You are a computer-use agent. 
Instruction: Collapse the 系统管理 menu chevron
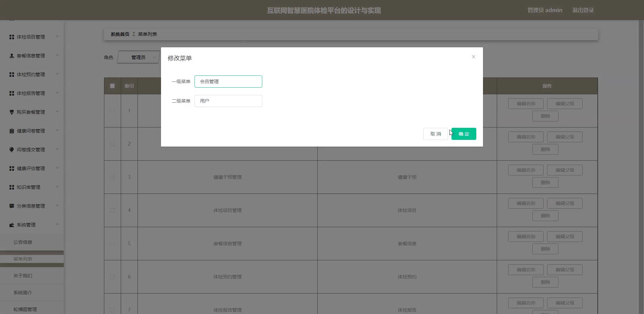point(57,224)
